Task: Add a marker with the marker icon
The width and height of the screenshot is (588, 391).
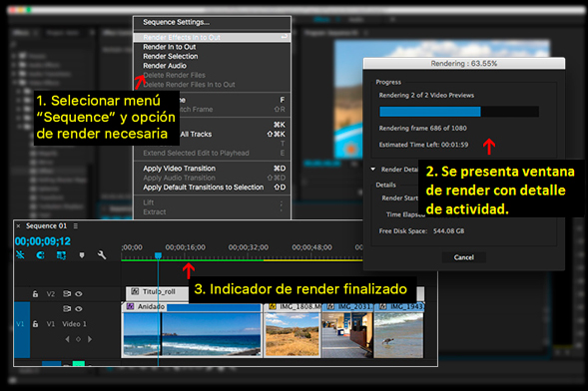Action: (82, 255)
